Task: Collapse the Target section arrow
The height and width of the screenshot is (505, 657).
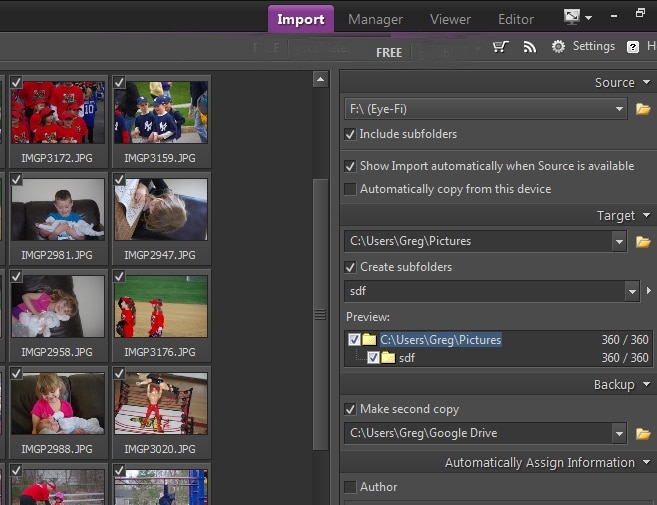Action: (647, 215)
